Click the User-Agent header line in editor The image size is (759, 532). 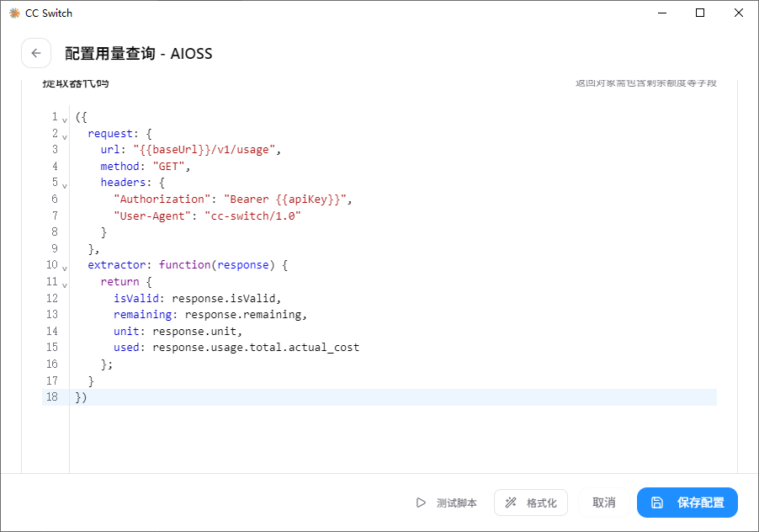[x=207, y=215]
